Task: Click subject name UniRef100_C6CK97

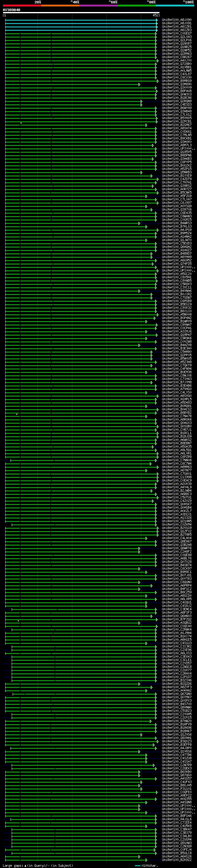Action: coord(177,568)
